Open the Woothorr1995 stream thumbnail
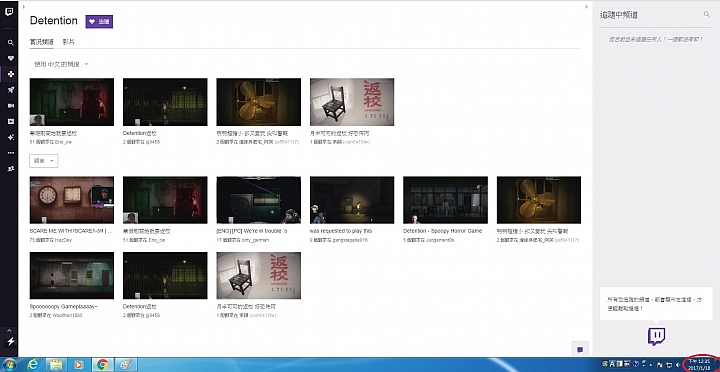The image size is (720, 372). 72,275
